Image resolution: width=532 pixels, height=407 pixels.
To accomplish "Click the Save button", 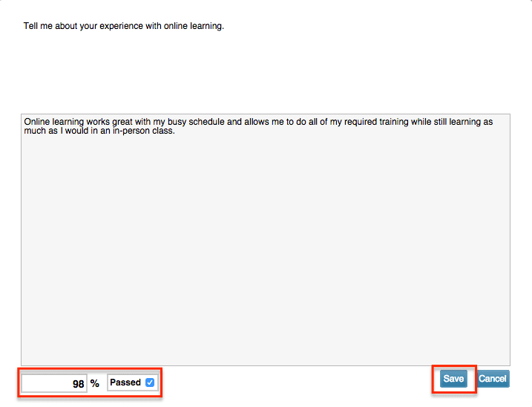I will (x=453, y=379).
